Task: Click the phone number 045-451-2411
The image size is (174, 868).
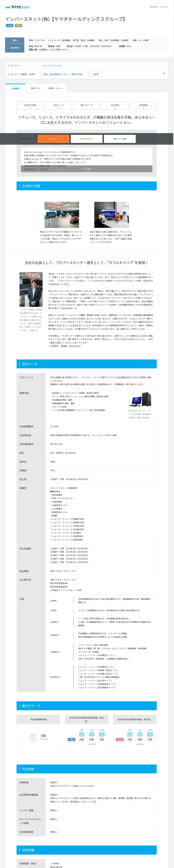Action: (57, 444)
